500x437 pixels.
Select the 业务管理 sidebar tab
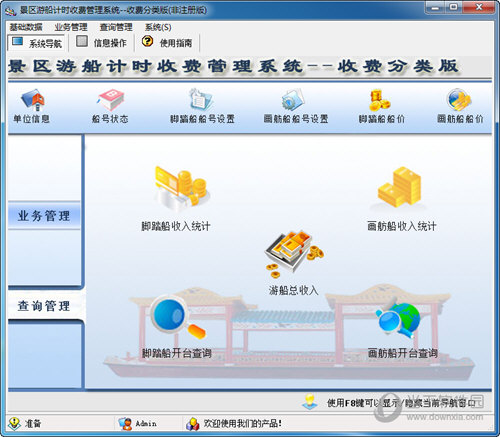[x=44, y=216]
